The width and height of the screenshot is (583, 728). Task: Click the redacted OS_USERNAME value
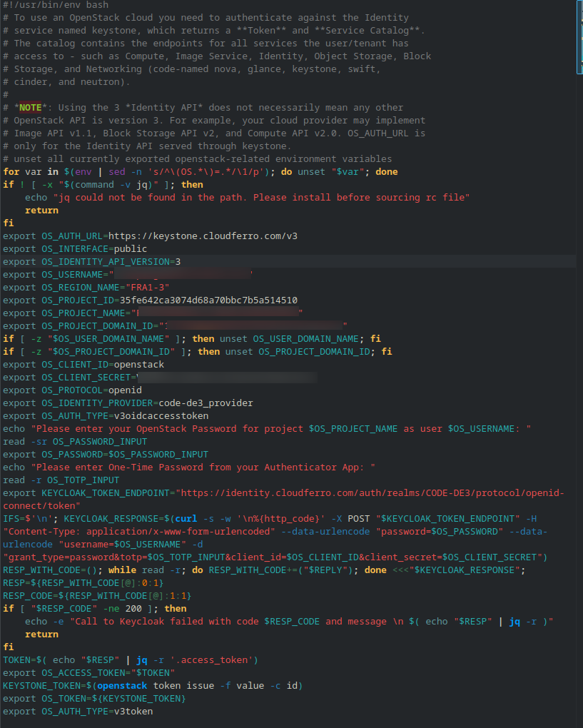click(x=181, y=274)
